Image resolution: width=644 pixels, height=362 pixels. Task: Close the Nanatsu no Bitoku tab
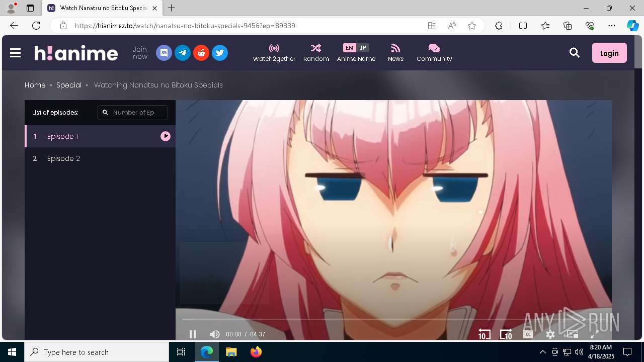[154, 8]
